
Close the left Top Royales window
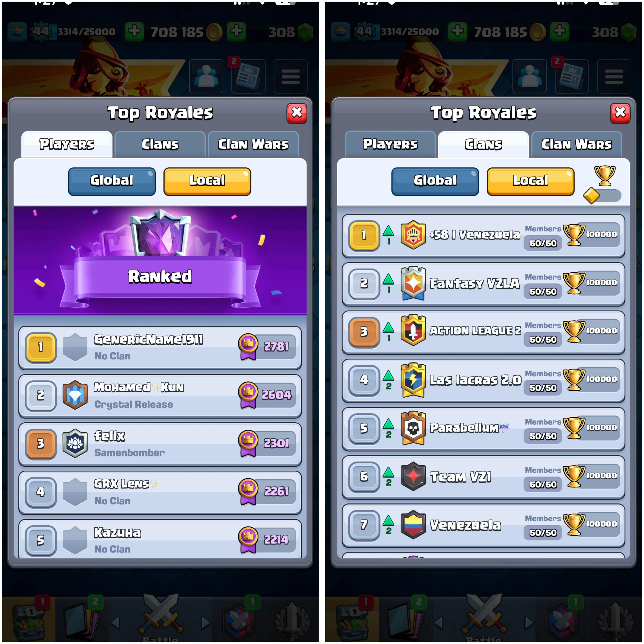pos(297,113)
